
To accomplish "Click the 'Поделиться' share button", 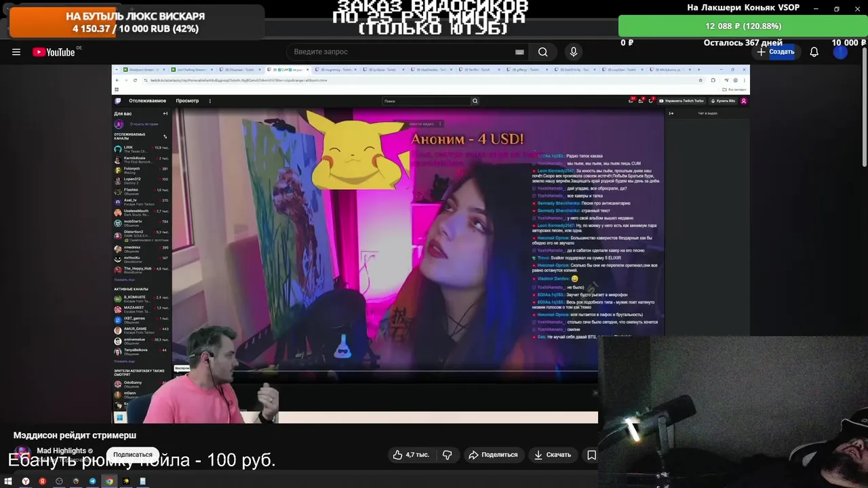I will [x=493, y=455].
